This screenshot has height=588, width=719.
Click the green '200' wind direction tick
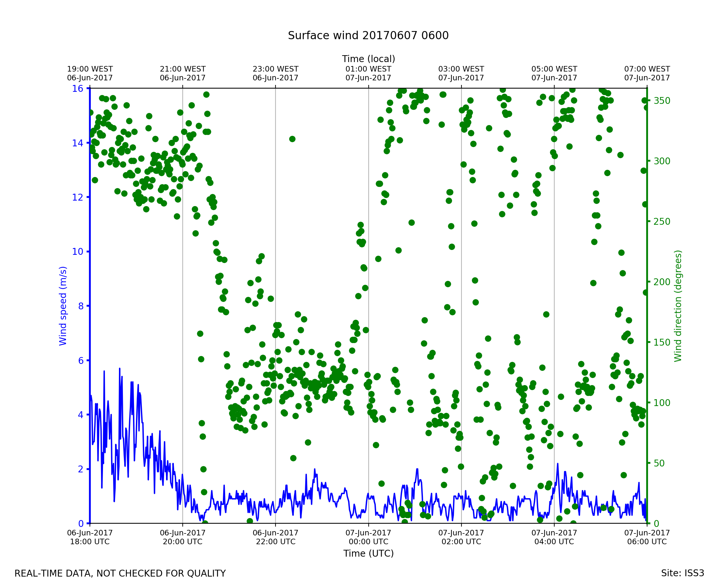click(662, 282)
